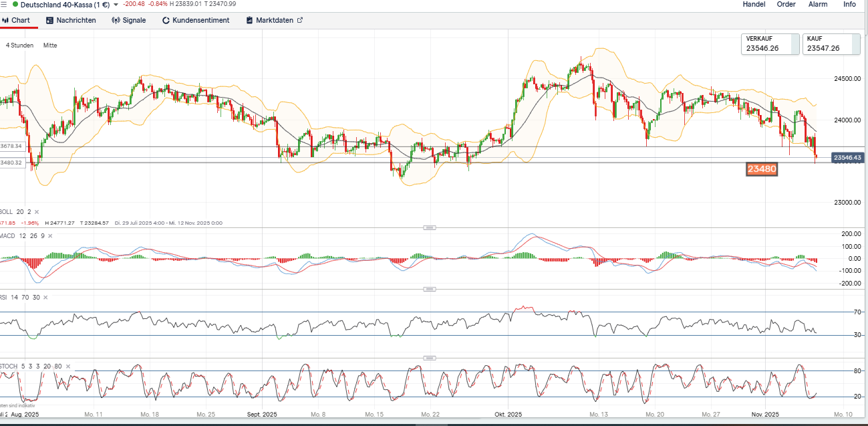Expand the Deutschland 40-Kassa market dropdown
The width and height of the screenshot is (868, 426).
coord(116,5)
